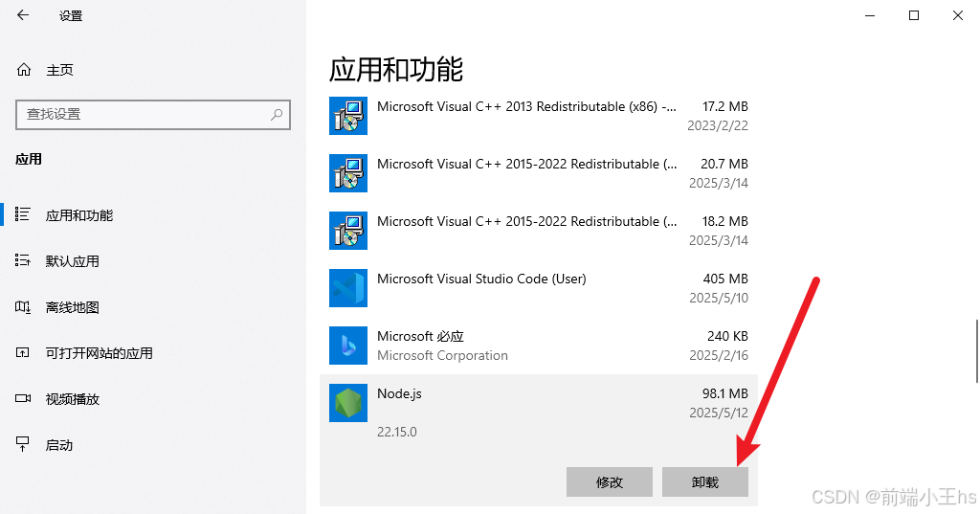Click the 修改 button for Node.js
Viewport: 980px width, 514px height.
tap(610, 482)
